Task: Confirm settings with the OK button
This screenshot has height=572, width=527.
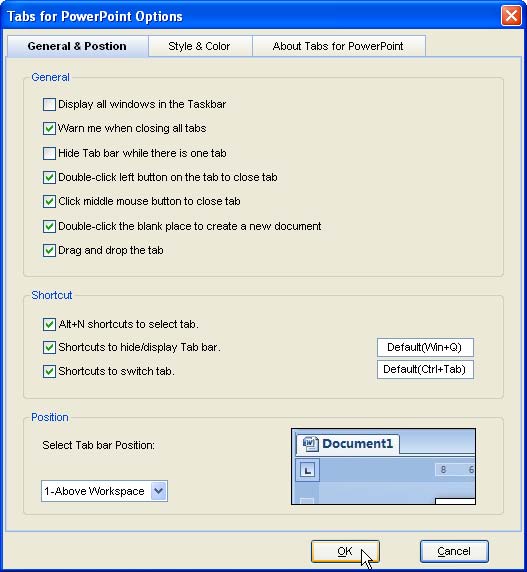Action: coord(345,551)
